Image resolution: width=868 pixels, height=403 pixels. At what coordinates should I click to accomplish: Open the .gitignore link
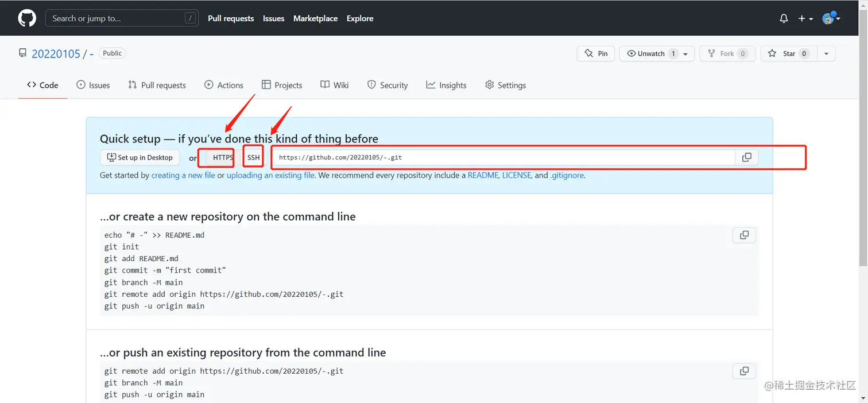tap(567, 175)
